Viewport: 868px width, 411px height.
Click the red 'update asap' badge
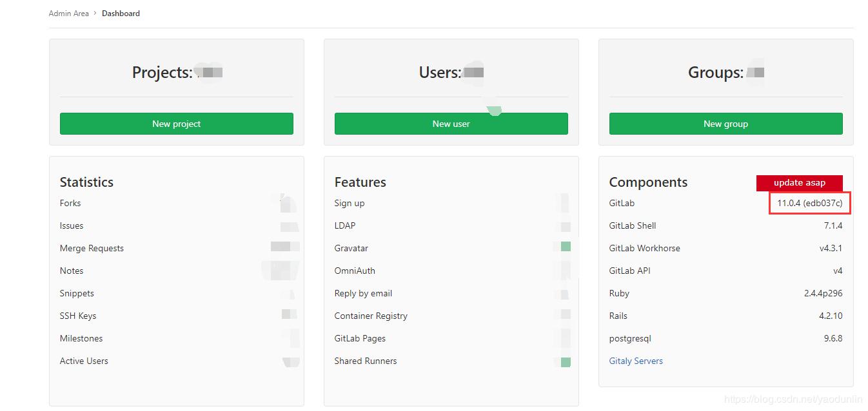(800, 182)
